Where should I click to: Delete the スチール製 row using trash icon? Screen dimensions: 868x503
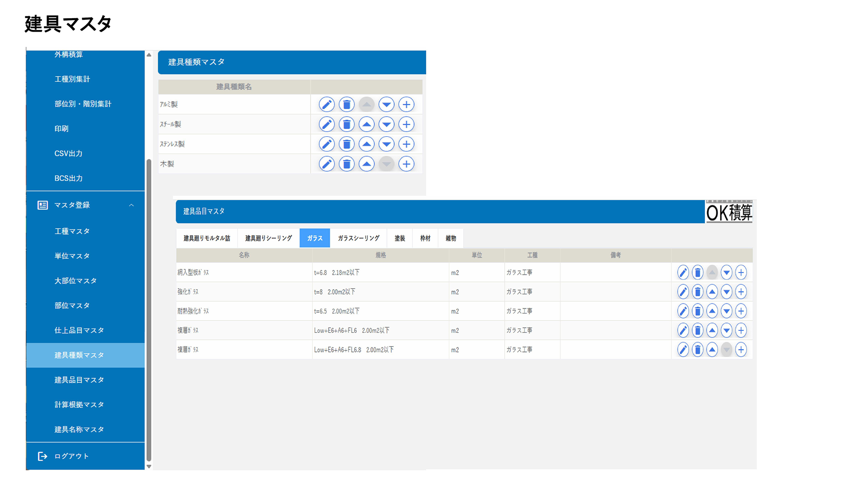(346, 124)
